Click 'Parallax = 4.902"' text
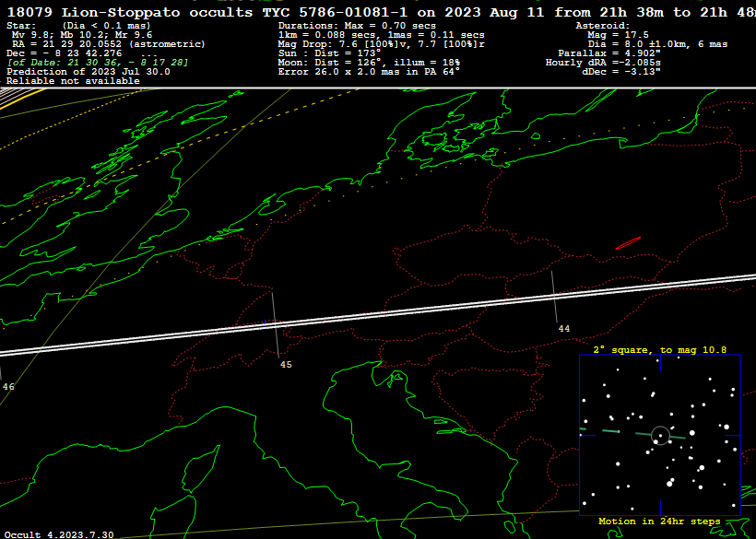756x539 pixels. tap(609, 53)
